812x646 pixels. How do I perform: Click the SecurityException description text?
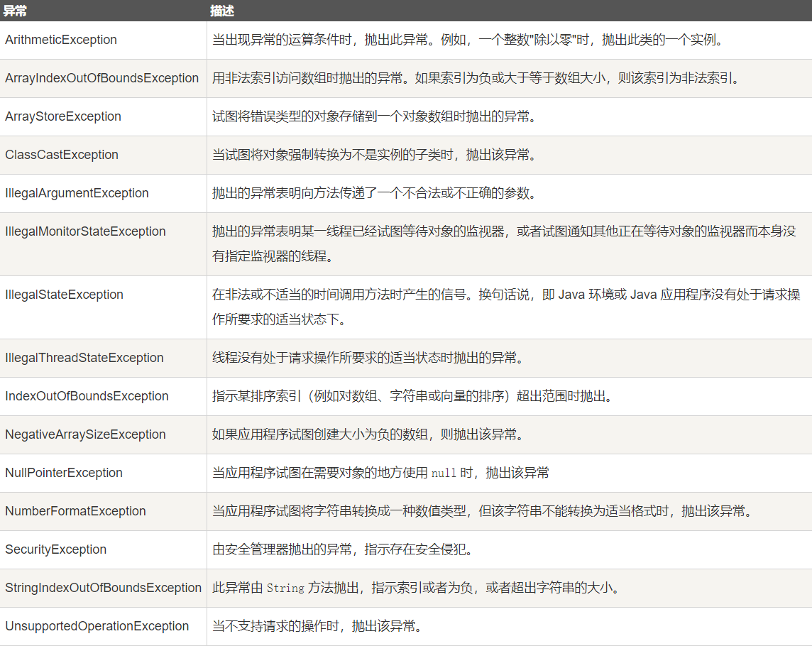[342, 549]
